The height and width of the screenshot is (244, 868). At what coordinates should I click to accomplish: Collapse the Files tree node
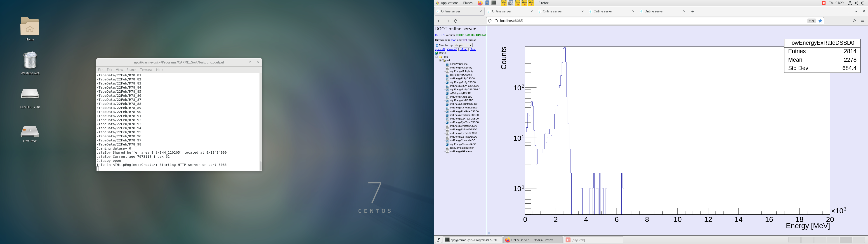tap(436, 57)
